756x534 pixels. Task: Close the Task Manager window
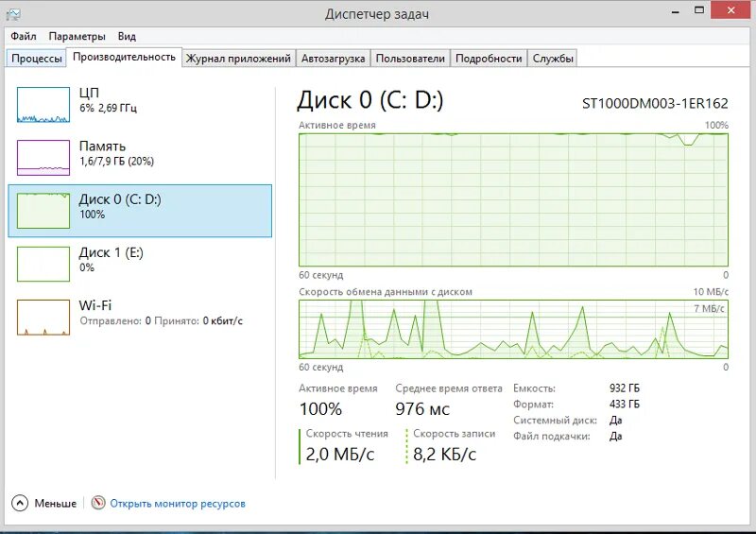point(730,10)
